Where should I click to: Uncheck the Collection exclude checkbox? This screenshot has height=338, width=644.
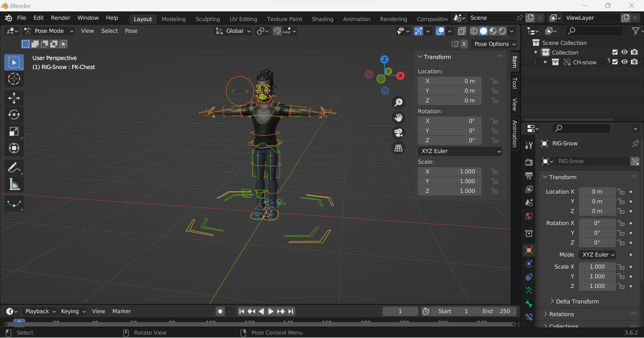pyautogui.click(x=615, y=52)
